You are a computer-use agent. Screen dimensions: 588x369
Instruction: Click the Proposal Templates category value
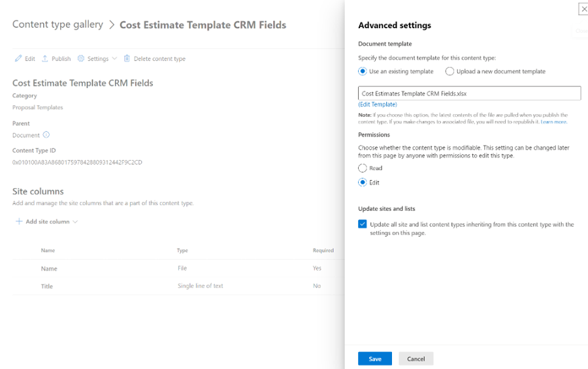coord(37,107)
